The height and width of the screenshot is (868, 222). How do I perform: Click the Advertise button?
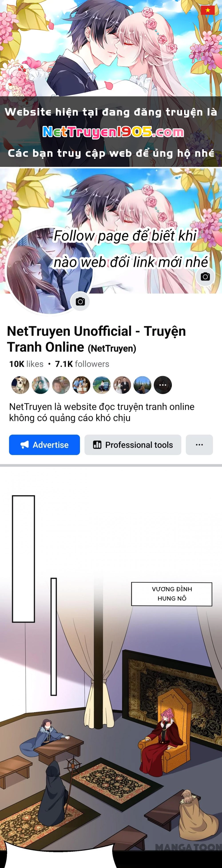(44, 445)
